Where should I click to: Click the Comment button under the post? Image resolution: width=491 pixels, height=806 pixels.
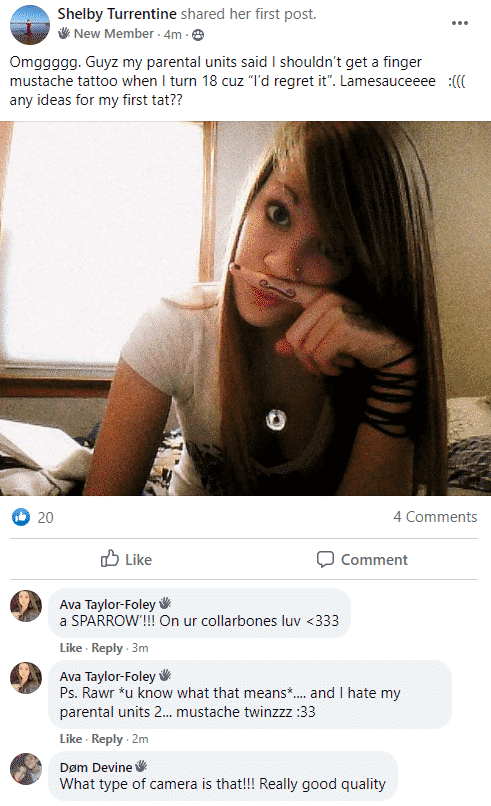tap(362, 559)
